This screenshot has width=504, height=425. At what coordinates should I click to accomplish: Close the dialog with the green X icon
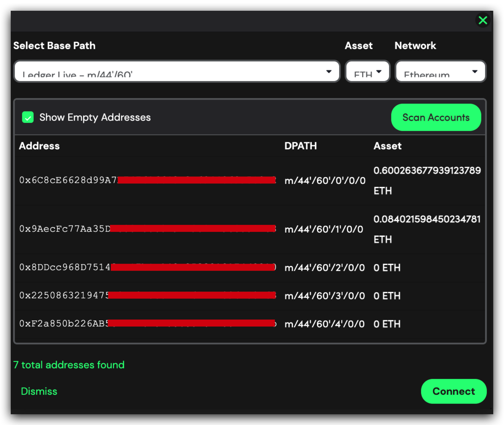[x=483, y=20]
